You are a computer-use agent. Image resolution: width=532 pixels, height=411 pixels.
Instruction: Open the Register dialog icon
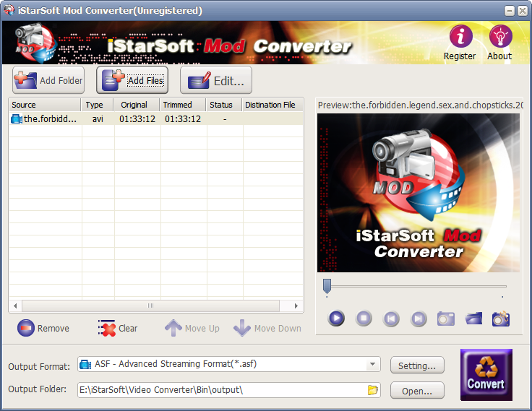[x=460, y=36]
